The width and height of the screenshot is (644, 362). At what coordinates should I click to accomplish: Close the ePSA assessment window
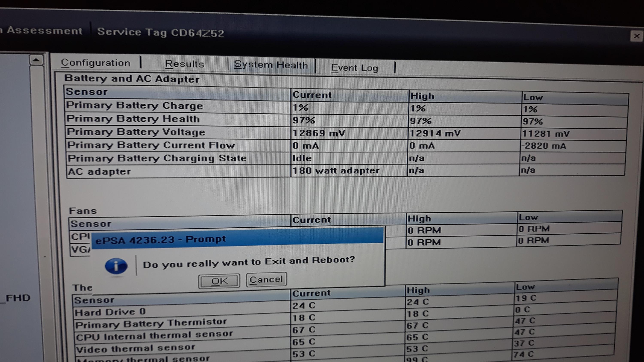point(636,36)
